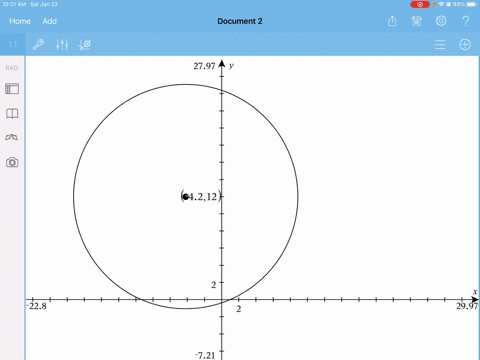Tap the share/export icon
The image size is (480, 360).
tap(392, 21)
